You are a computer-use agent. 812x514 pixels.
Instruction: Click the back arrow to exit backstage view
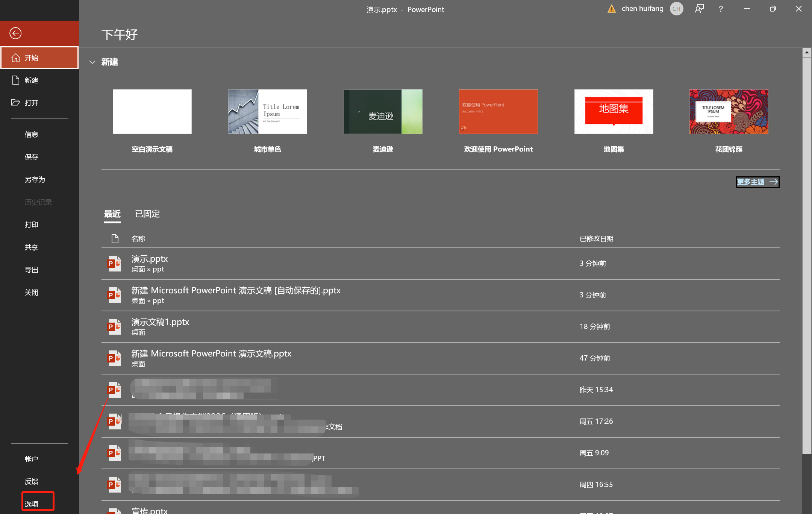[15, 33]
